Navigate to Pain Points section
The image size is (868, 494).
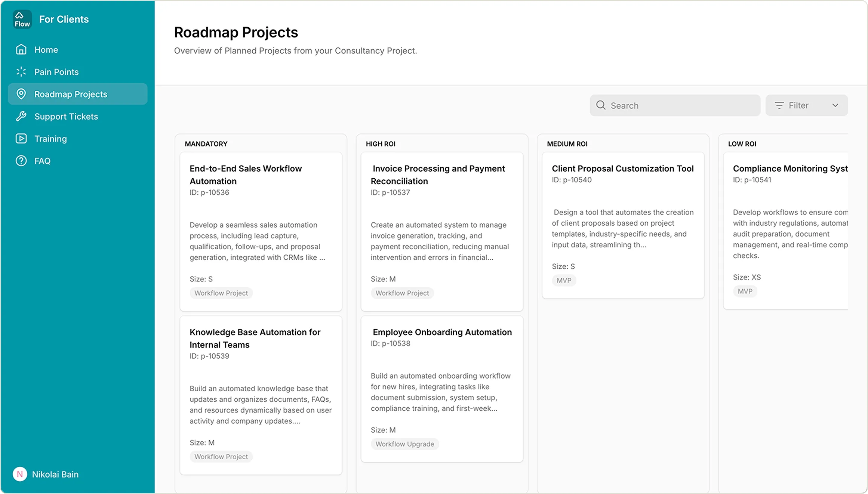tap(56, 72)
